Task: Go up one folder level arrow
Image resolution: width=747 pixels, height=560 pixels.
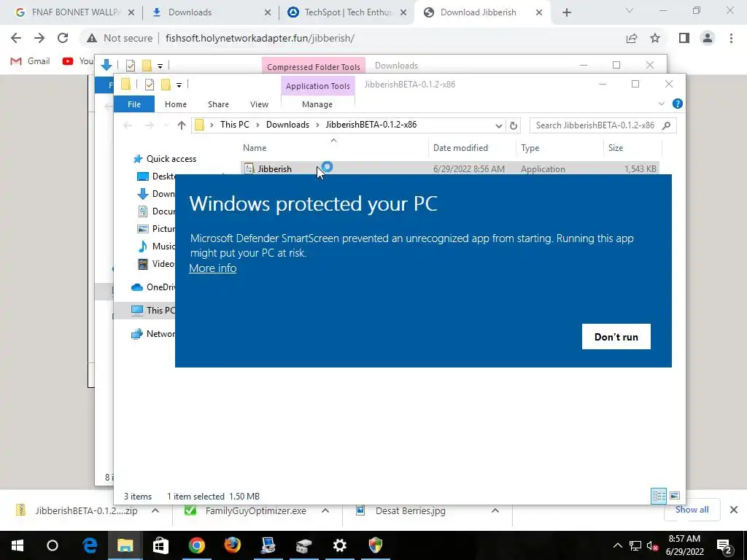Action: click(181, 125)
